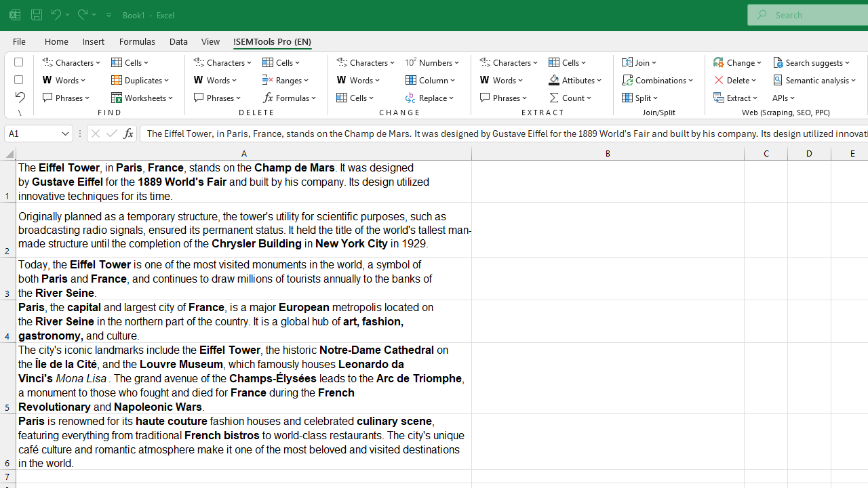Screen dimensions: 868x488
Task: Click the Save button in Quick Access Toolbar
Action: point(35,14)
